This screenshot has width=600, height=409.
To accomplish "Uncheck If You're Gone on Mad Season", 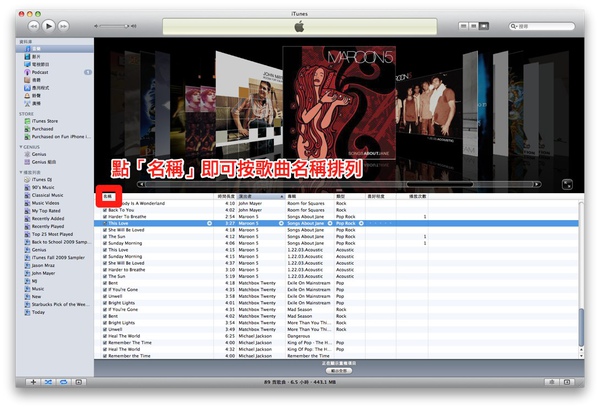I will (x=105, y=310).
